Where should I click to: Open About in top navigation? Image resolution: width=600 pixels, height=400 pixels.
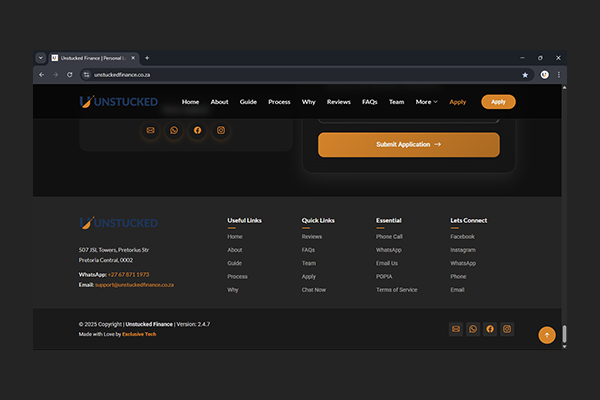tap(219, 102)
